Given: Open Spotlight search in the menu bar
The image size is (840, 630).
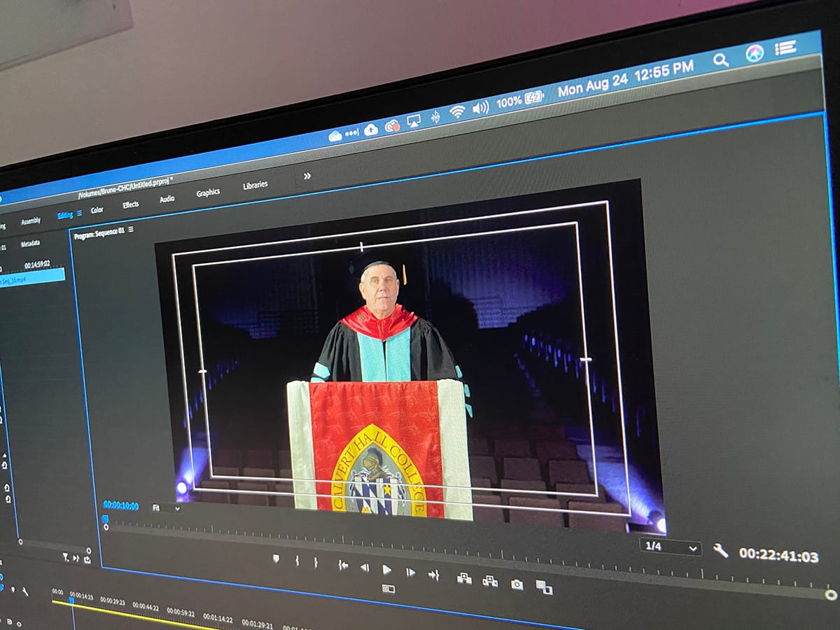Looking at the screenshot, I should (720, 60).
